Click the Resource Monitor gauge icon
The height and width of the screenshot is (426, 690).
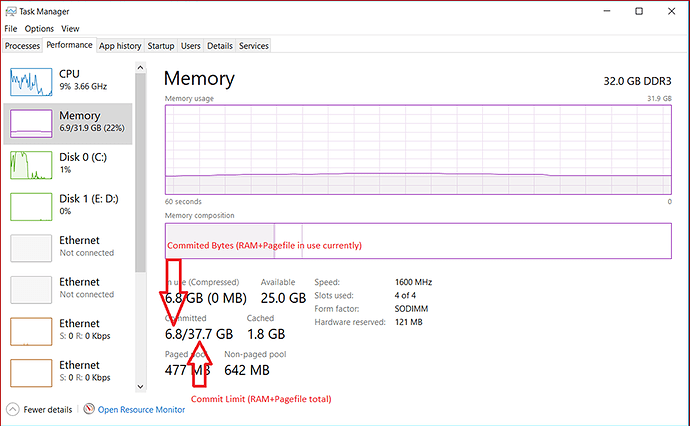click(89, 409)
